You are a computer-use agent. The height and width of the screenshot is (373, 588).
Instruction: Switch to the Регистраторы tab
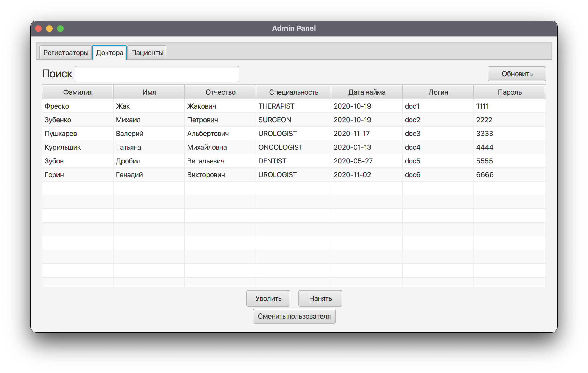click(x=66, y=53)
